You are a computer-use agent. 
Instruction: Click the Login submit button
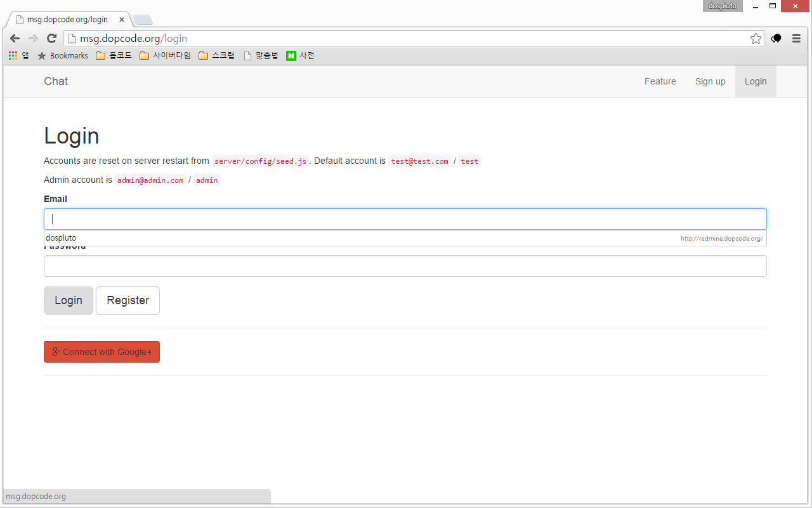[x=69, y=300]
